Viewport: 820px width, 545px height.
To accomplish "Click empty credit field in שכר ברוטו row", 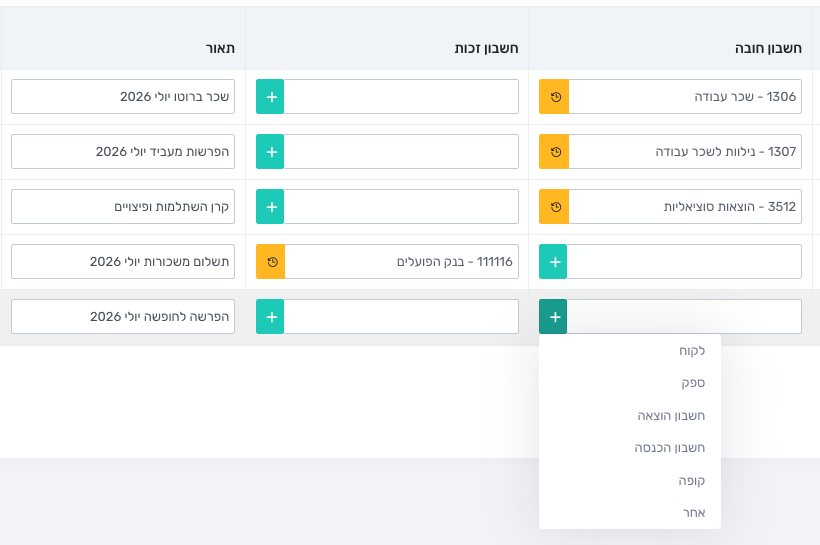I will tap(401, 97).
